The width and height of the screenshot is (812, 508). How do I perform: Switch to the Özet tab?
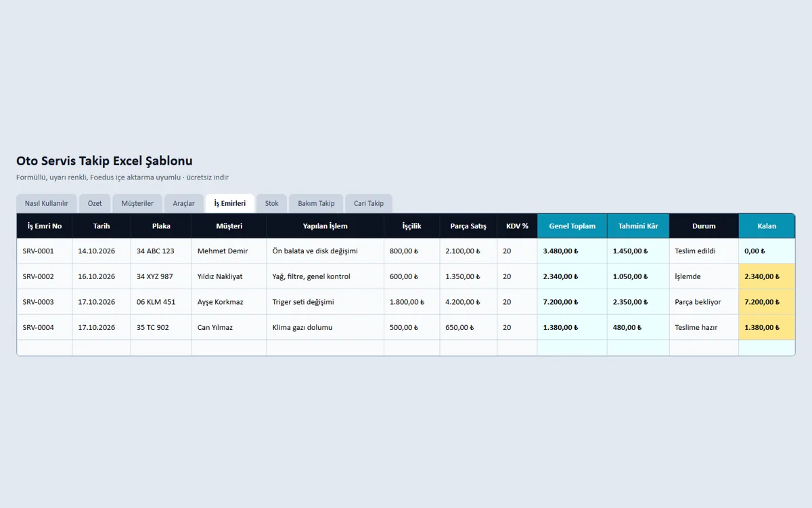(95, 203)
